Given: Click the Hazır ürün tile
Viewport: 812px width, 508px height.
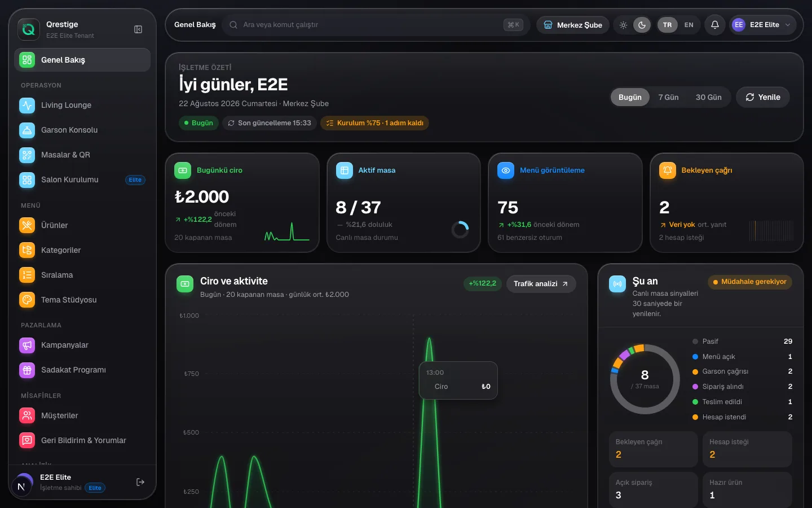Looking at the screenshot, I should click(747, 489).
